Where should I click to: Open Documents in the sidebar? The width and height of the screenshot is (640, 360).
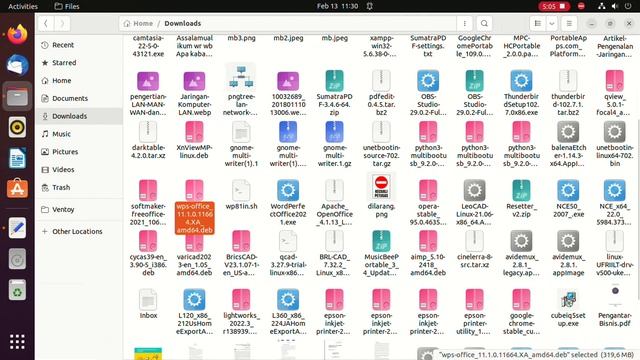pos(79,98)
